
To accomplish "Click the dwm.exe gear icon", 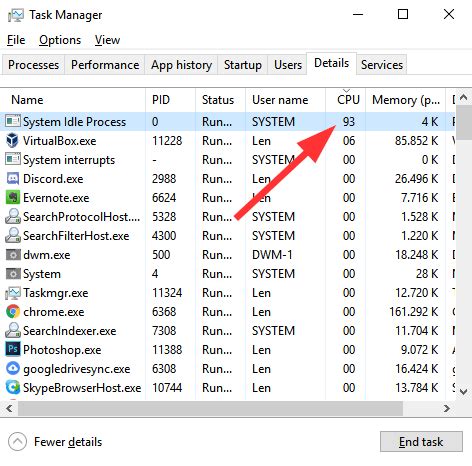I will point(13,255).
